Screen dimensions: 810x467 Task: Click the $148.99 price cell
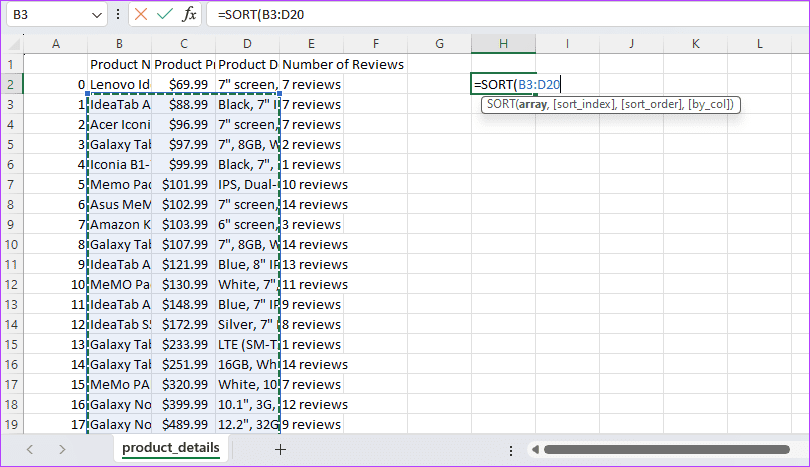(x=183, y=304)
